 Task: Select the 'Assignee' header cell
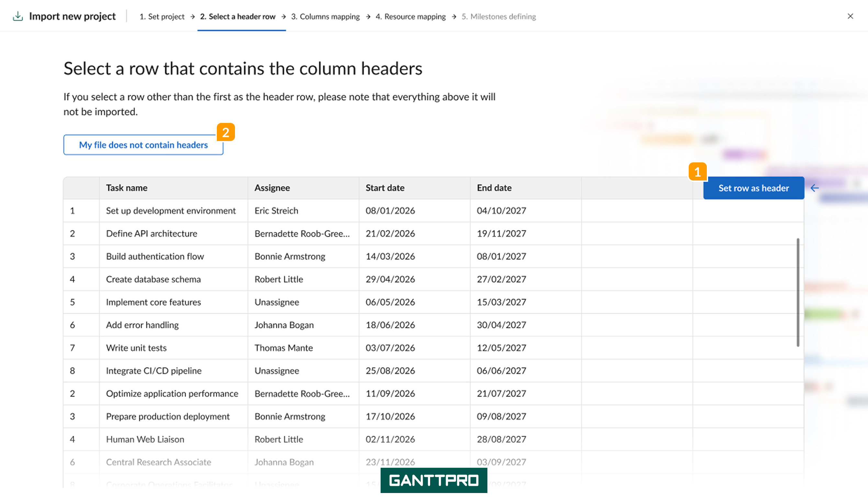(x=303, y=188)
